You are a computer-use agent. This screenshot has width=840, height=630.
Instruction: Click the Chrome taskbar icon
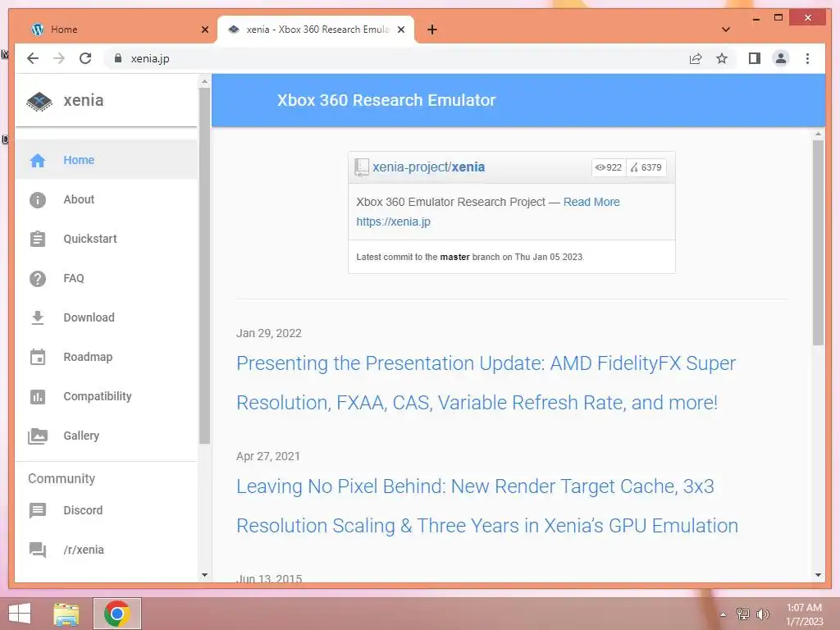click(x=117, y=614)
